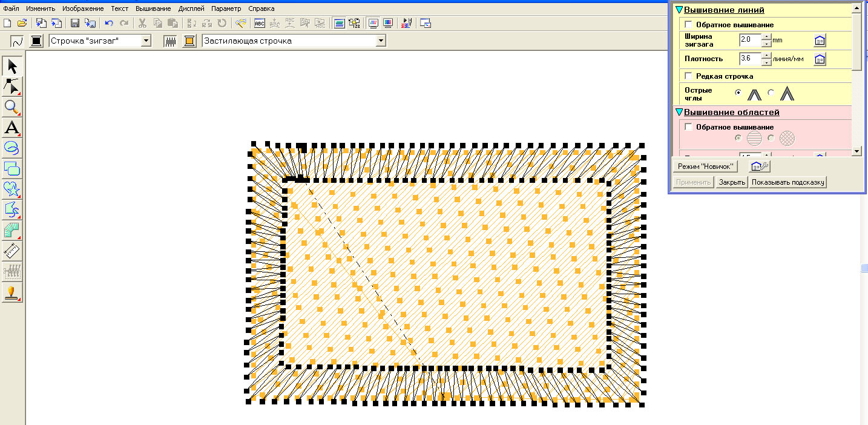Select the Zoom magnifier tool
The width and height of the screenshot is (868, 425).
[12, 107]
